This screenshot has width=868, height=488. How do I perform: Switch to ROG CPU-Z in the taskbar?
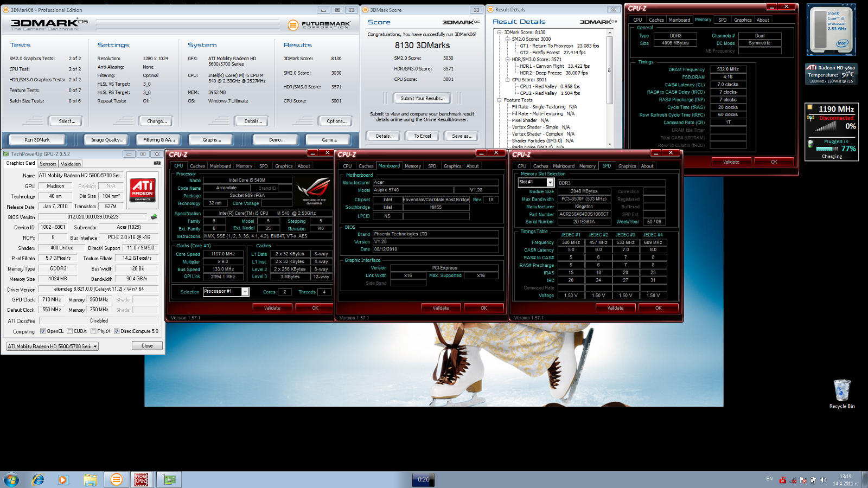(x=142, y=479)
